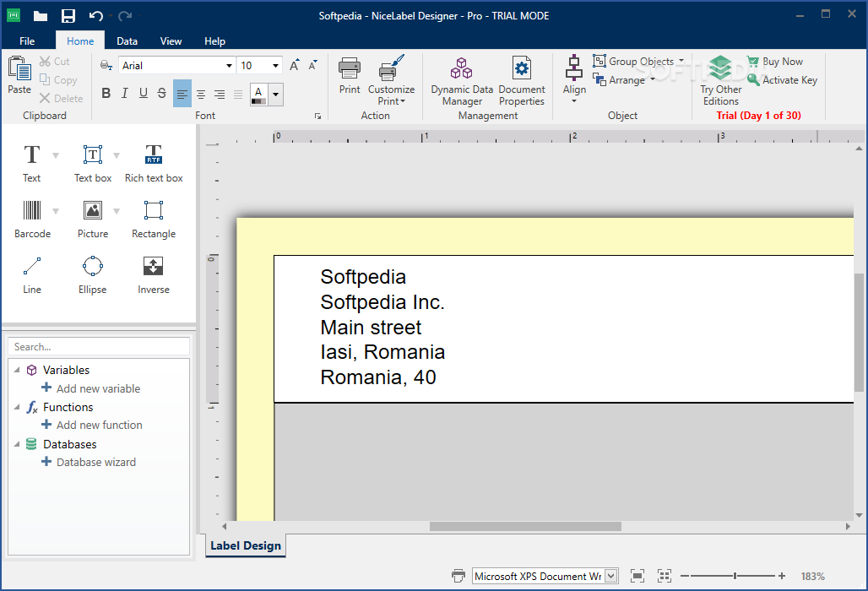
Task: Set text alignment to justify
Action: coord(238,94)
